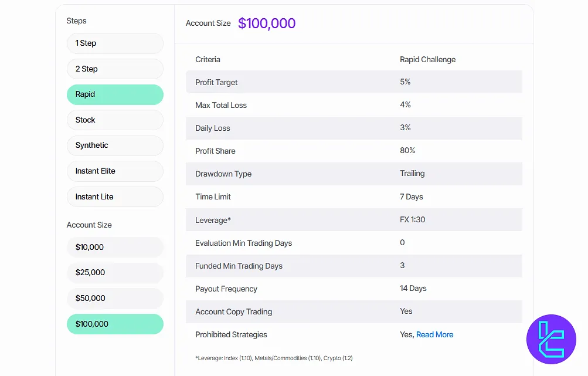Click the Leverage* row label
Screen dimensions: 588x376
(213, 220)
